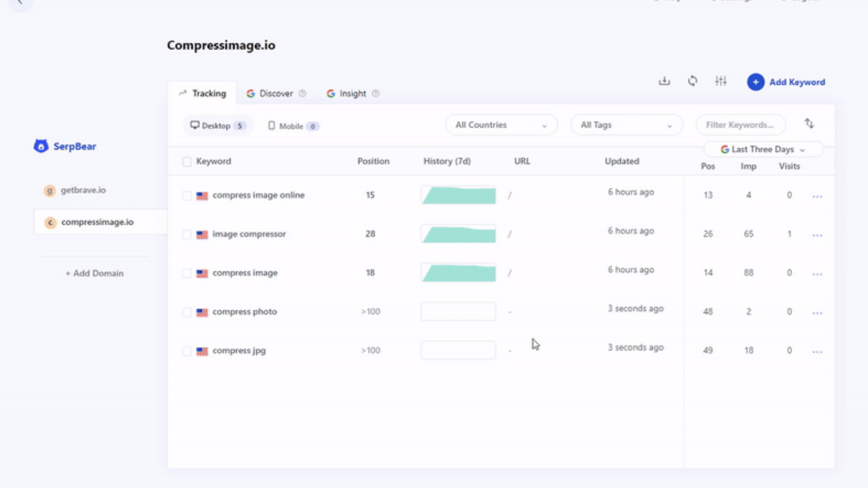
Task: Open options menu for compress image online
Action: coord(817,196)
